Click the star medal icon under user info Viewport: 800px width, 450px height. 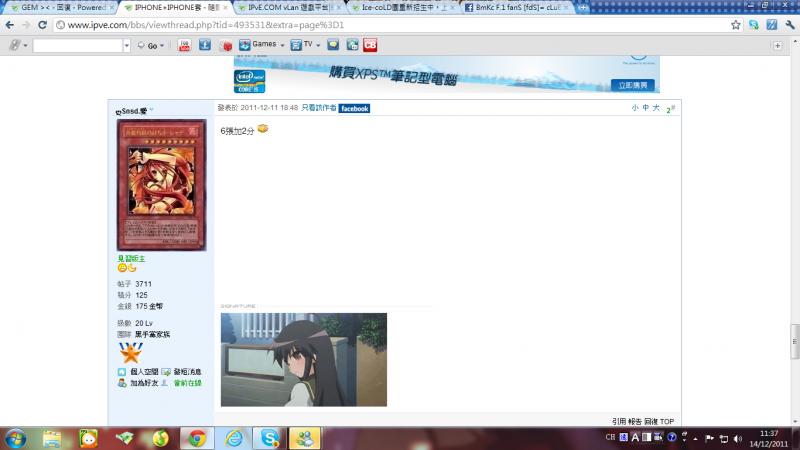click(131, 353)
